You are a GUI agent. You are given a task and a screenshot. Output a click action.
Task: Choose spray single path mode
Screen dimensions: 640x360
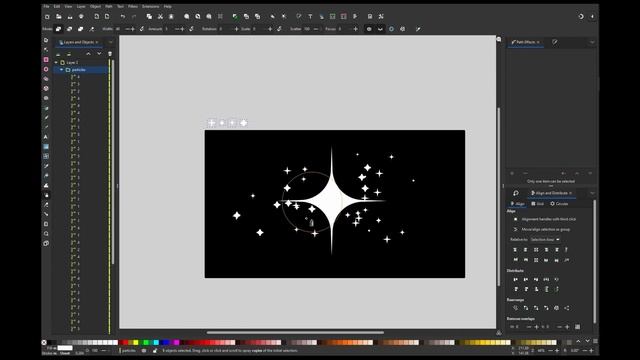tap(80, 29)
